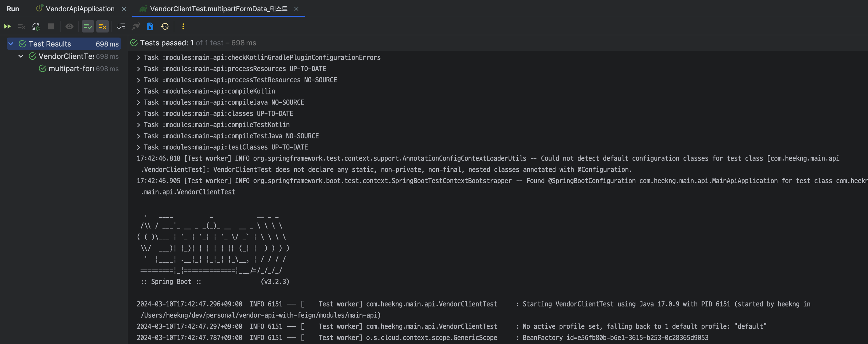Toggle auto-test rerun icon

36,26
